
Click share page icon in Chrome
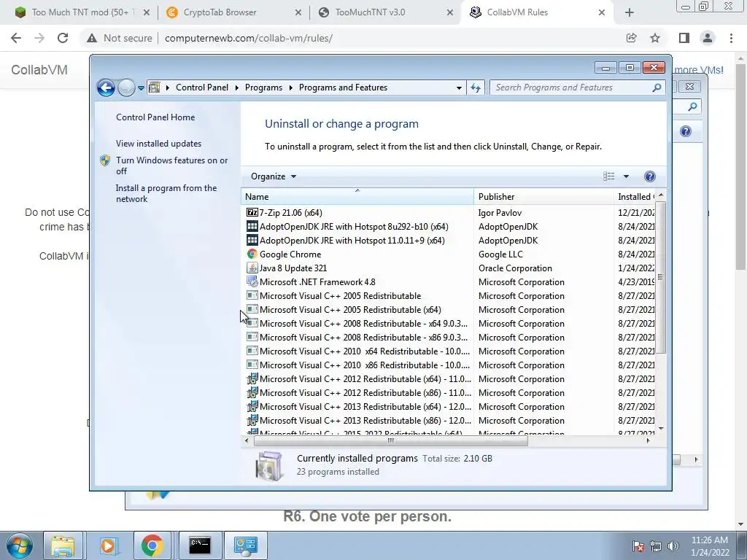click(631, 38)
